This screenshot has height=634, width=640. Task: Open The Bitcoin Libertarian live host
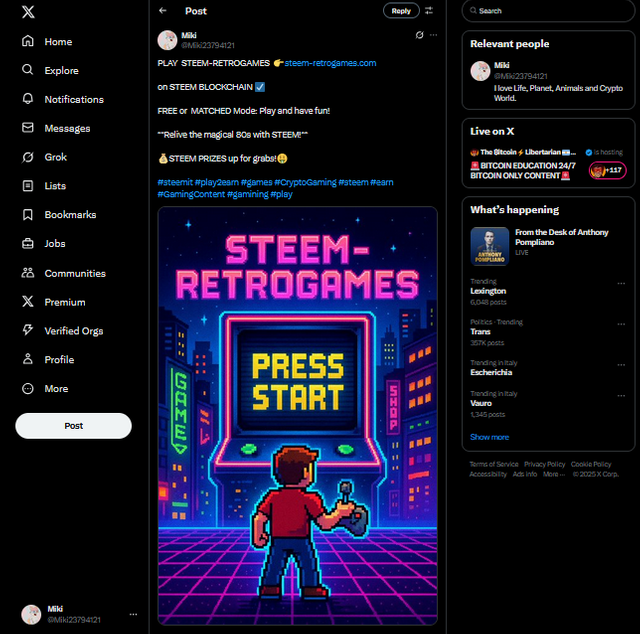pyautogui.click(x=523, y=152)
